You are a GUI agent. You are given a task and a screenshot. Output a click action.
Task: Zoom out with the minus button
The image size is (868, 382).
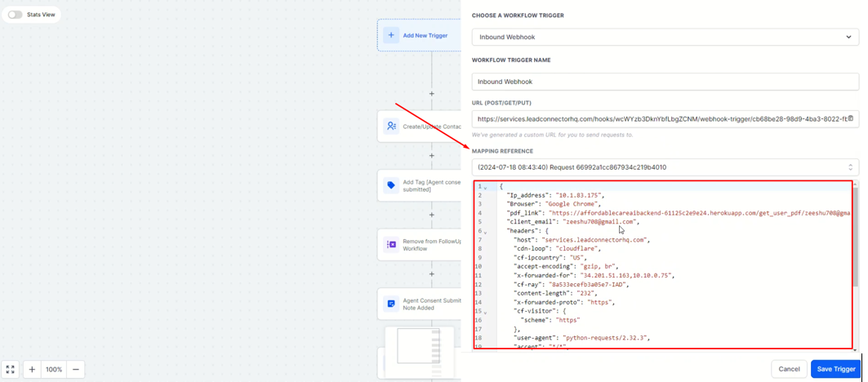pyautogui.click(x=76, y=369)
